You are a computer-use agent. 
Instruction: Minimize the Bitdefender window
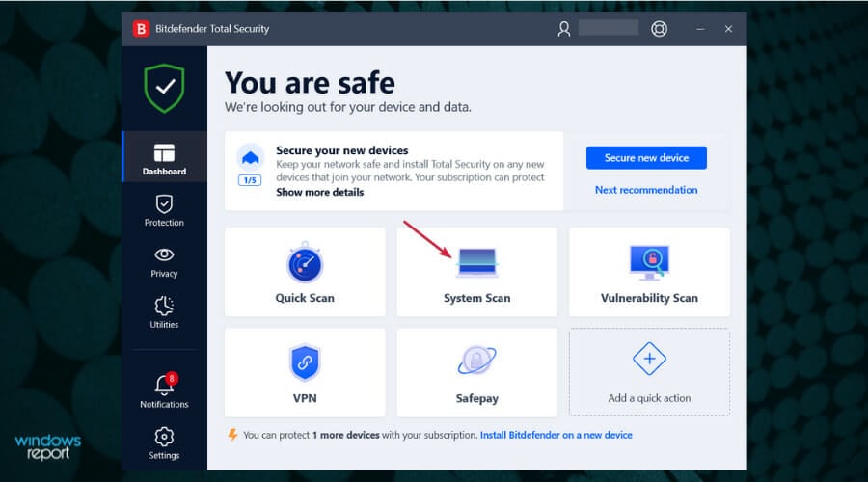click(700, 29)
